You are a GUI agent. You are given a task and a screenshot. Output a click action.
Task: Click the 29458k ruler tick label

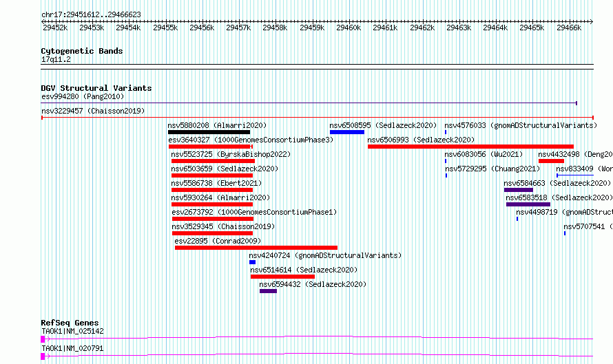tap(275, 28)
